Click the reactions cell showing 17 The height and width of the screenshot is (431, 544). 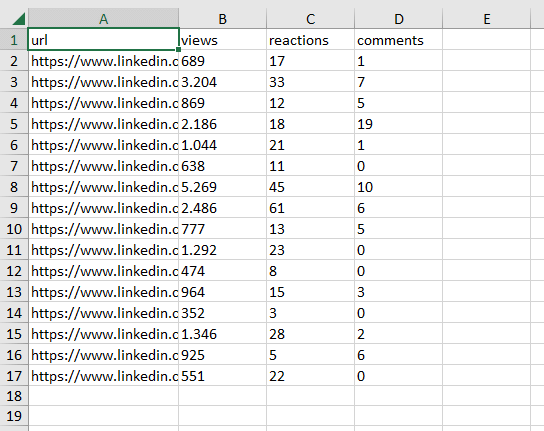coord(311,61)
